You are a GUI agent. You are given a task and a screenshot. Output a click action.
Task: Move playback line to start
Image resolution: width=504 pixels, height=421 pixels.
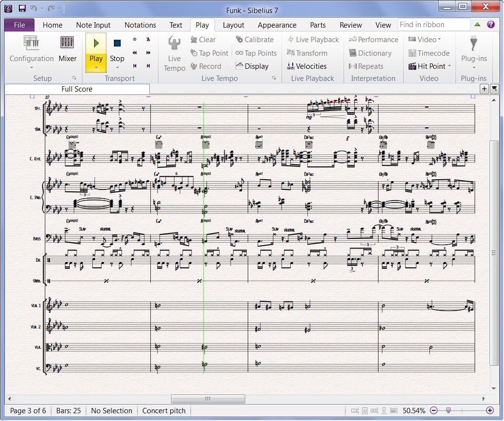tap(135, 65)
